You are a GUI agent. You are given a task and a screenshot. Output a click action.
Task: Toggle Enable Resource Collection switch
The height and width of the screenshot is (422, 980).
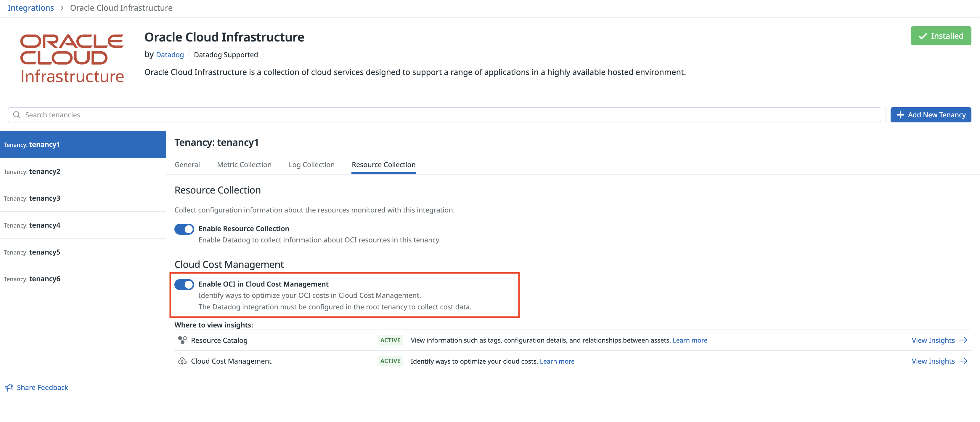coord(184,229)
